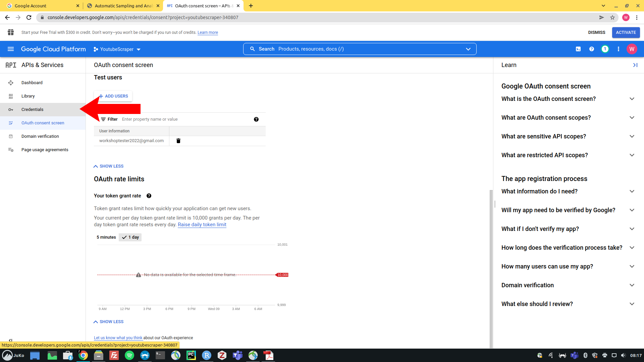Open 'Raise daily token limit' link

(x=202, y=225)
